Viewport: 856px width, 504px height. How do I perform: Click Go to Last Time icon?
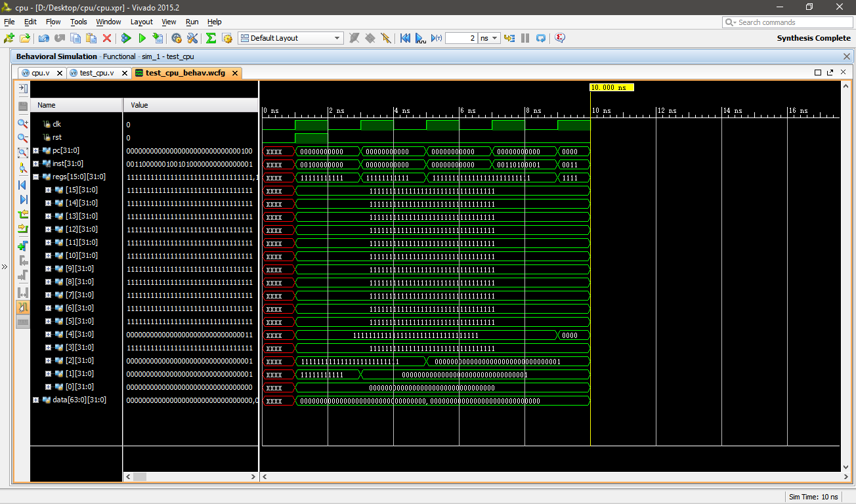[23, 199]
